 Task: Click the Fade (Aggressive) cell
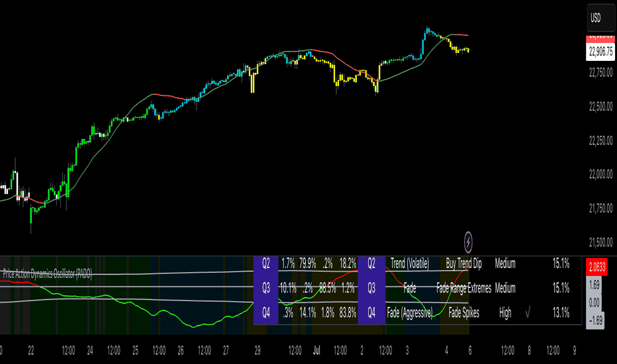(x=410, y=313)
